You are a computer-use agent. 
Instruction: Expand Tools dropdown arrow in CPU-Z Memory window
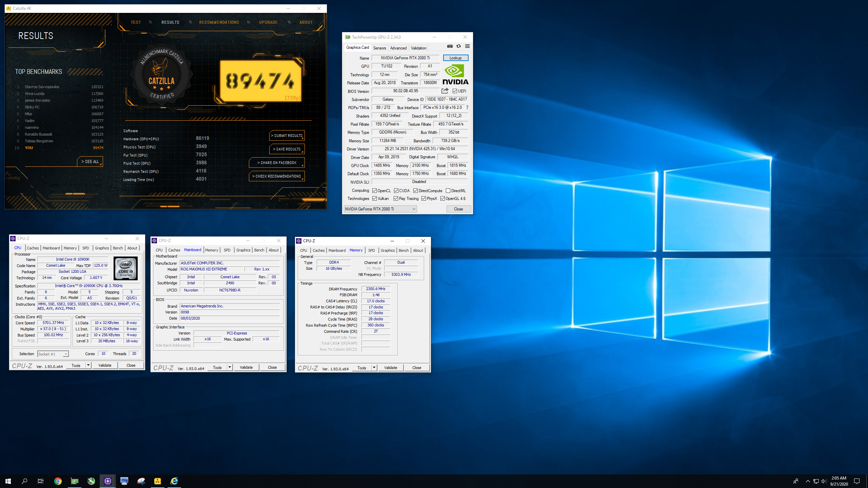[x=374, y=368]
